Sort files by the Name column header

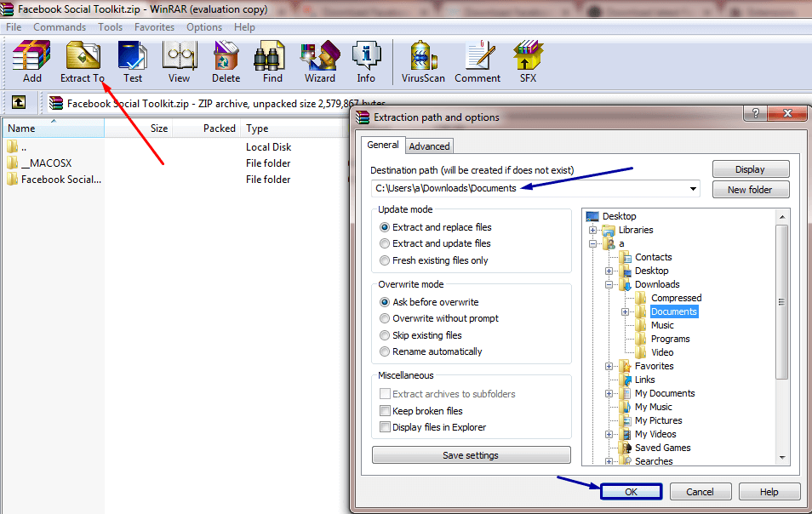54,128
